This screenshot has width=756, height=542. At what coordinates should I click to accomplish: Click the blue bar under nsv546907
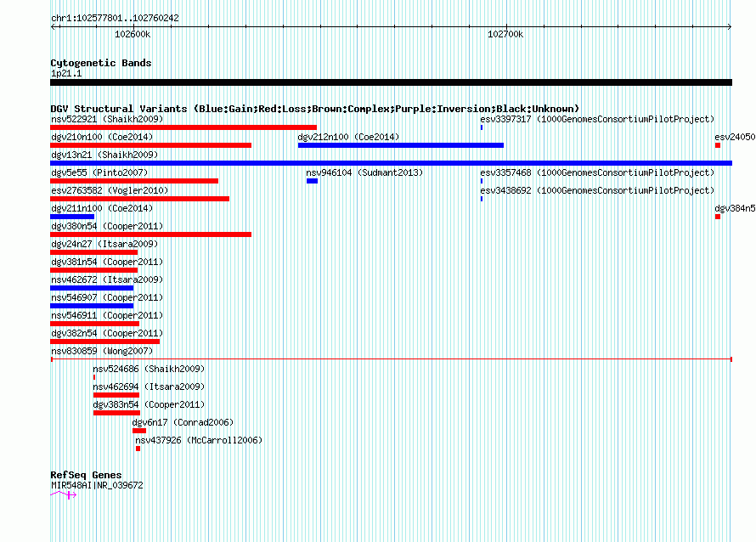point(92,306)
